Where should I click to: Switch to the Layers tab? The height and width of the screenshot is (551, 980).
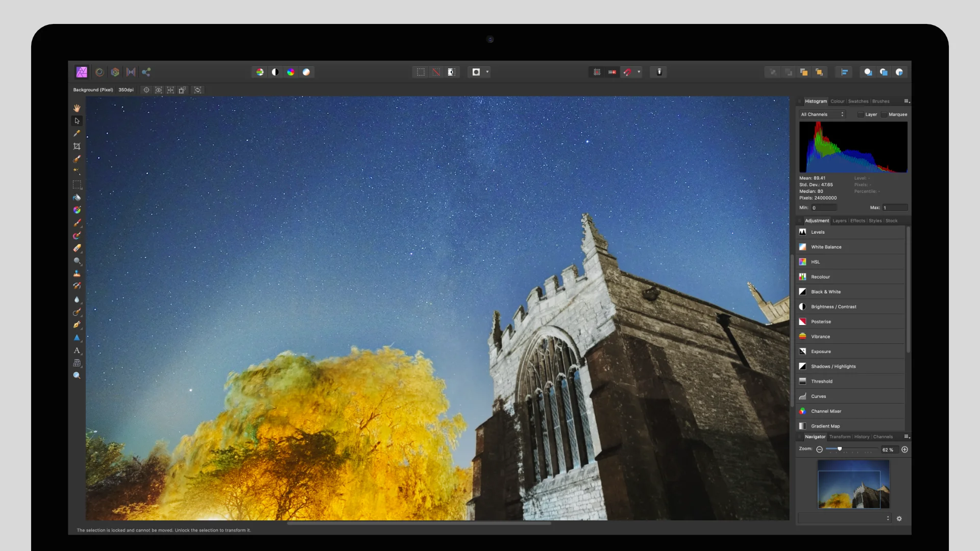pyautogui.click(x=840, y=220)
